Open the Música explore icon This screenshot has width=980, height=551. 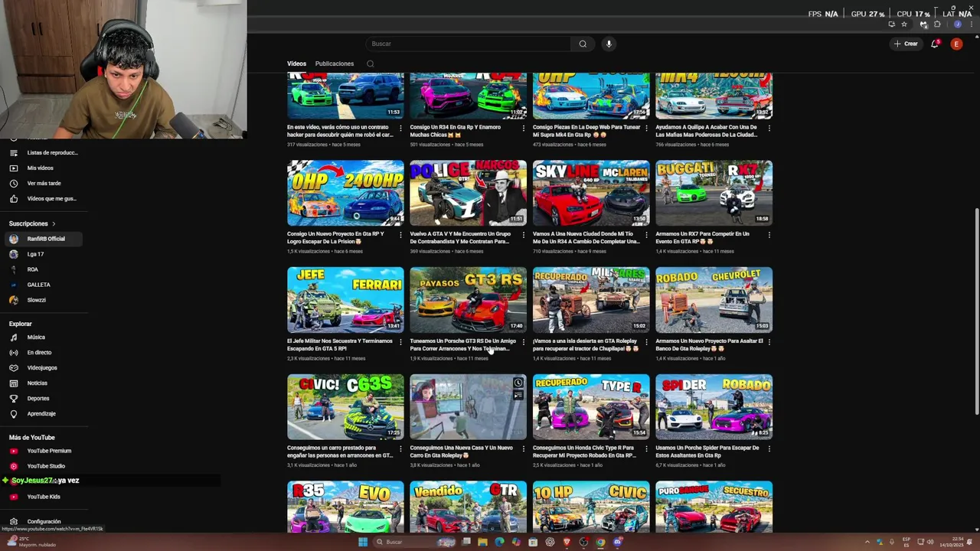tap(13, 337)
